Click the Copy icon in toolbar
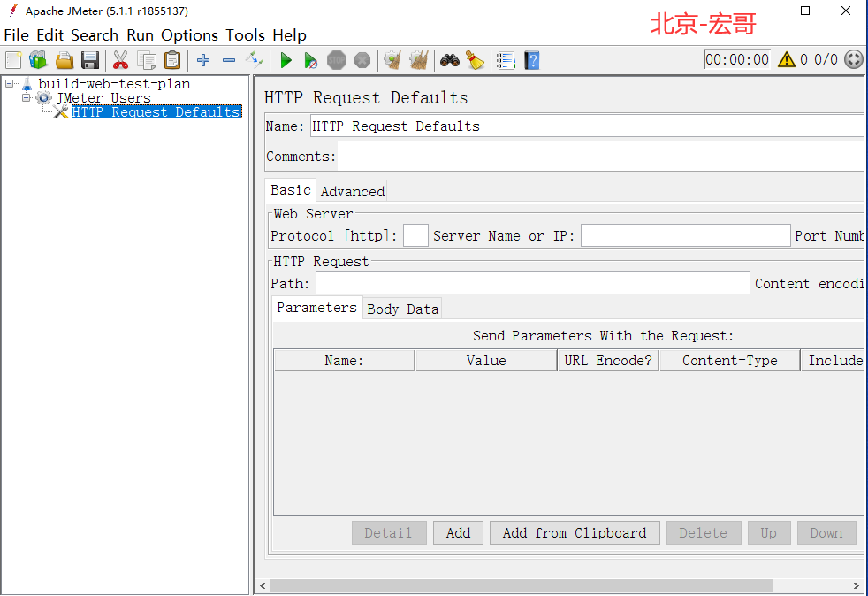The width and height of the screenshot is (868, 596). [147, 60]
